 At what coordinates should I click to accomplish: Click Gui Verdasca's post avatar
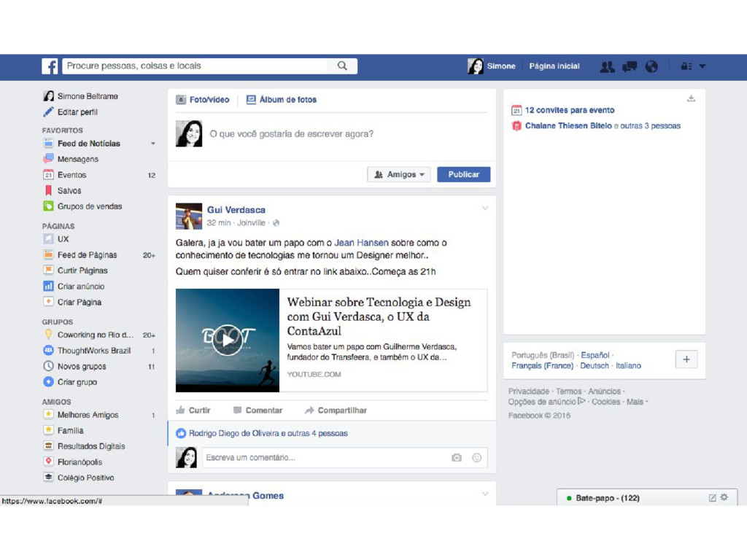click(189, 216)
